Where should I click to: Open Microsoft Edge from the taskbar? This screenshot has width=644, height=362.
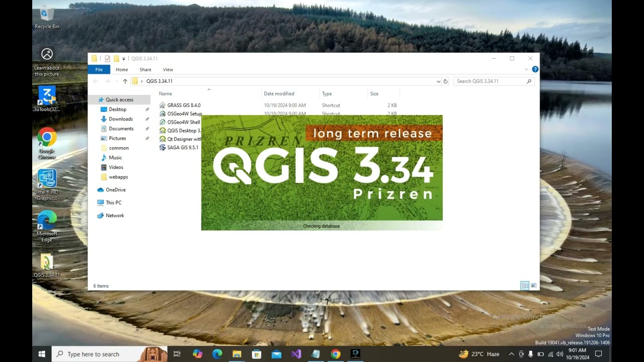click(x=217, y=354)
